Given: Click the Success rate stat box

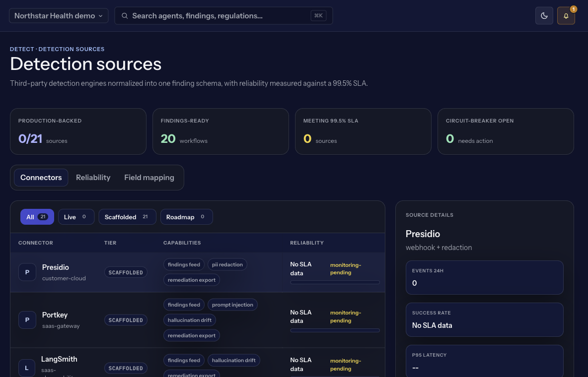Looking at the screenshot, I should coord(485,319).
